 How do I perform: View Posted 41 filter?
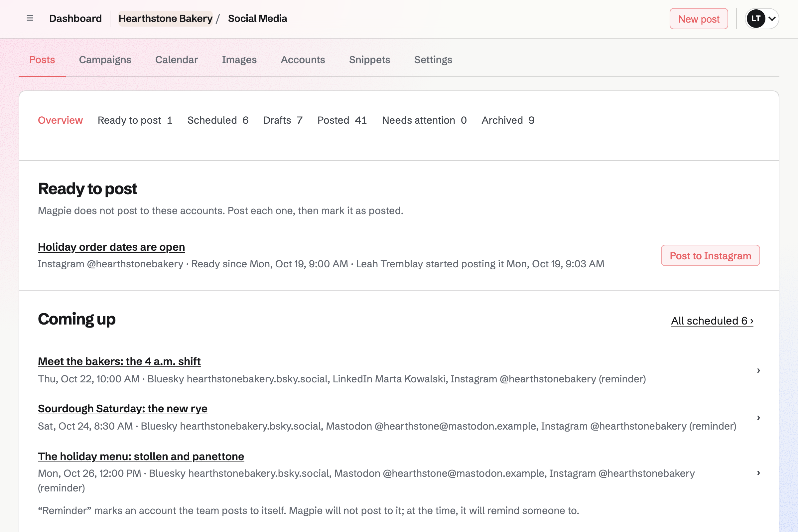pyautogui.click(x=342, y=120)
